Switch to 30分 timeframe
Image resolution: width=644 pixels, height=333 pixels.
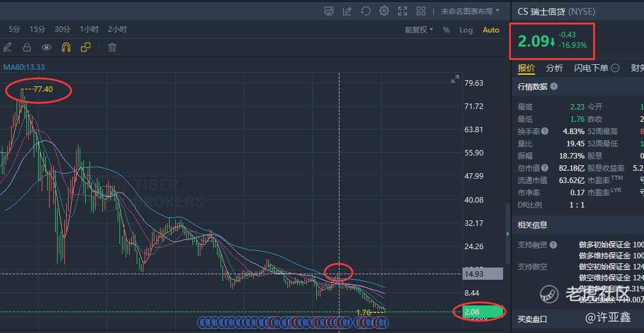(63, 29)
